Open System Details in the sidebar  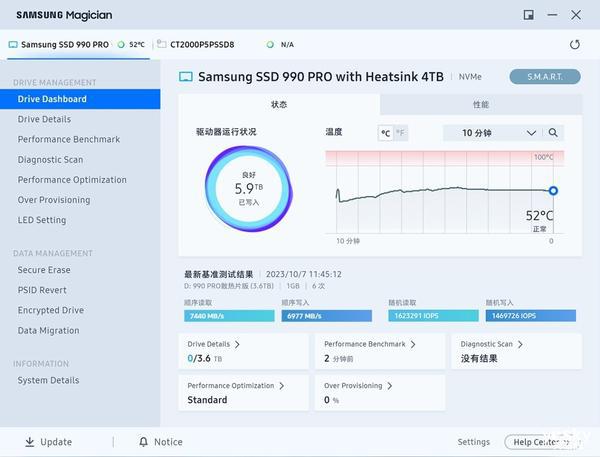point(48,380)
